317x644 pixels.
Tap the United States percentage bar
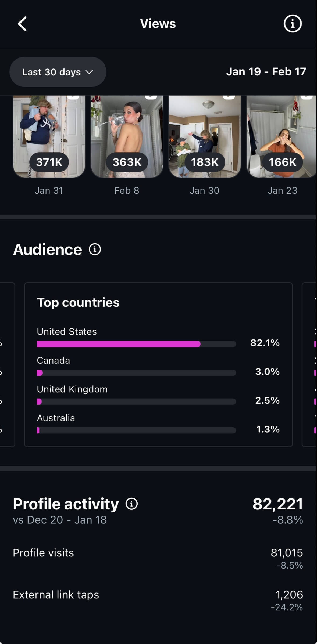(136, 344)
